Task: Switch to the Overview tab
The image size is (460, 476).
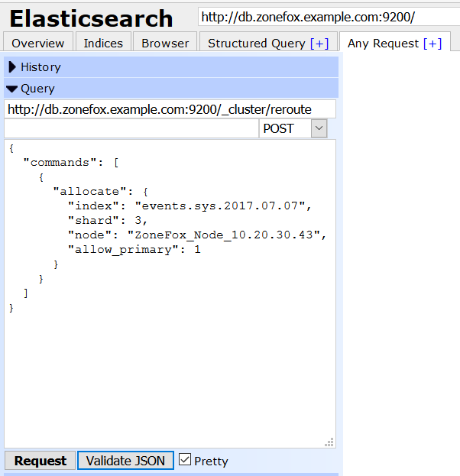Action: [x=38, y=44]
